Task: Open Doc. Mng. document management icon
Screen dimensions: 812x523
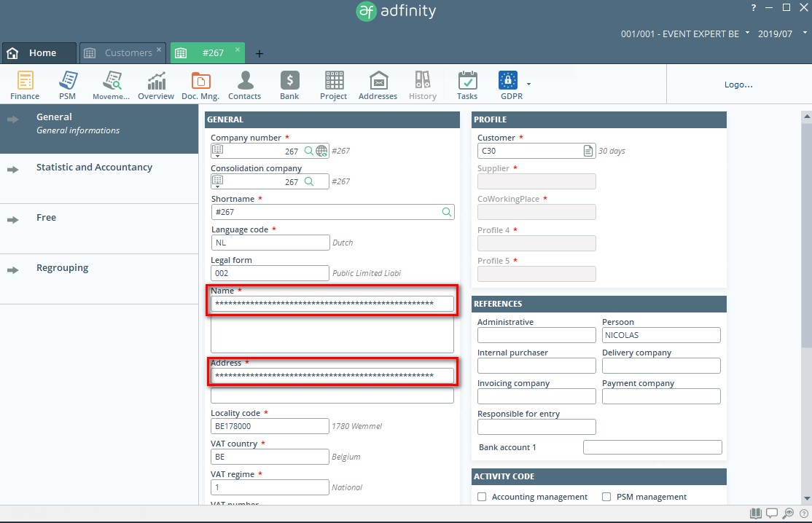Action: click(x=200, y=85)
